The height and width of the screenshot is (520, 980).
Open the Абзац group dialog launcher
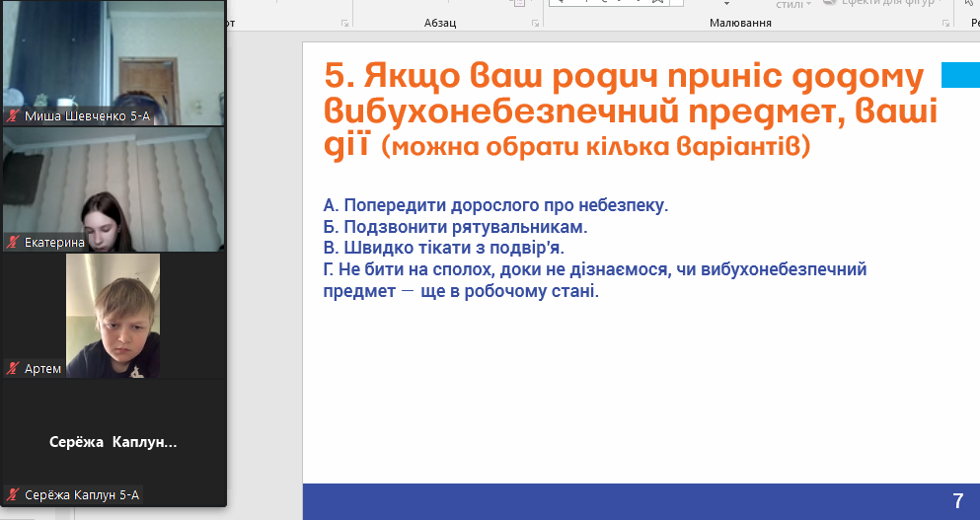(x=536, y=23)
